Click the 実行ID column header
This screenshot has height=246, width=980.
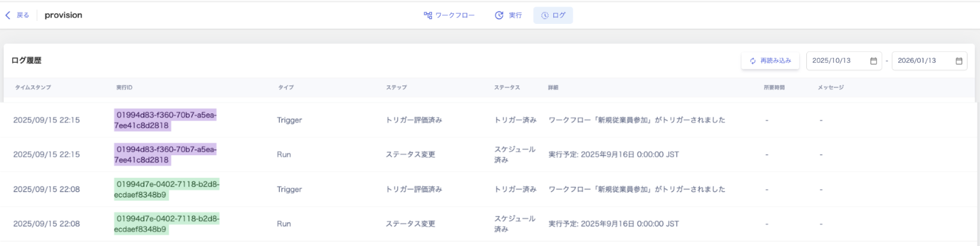coord(124,88)
